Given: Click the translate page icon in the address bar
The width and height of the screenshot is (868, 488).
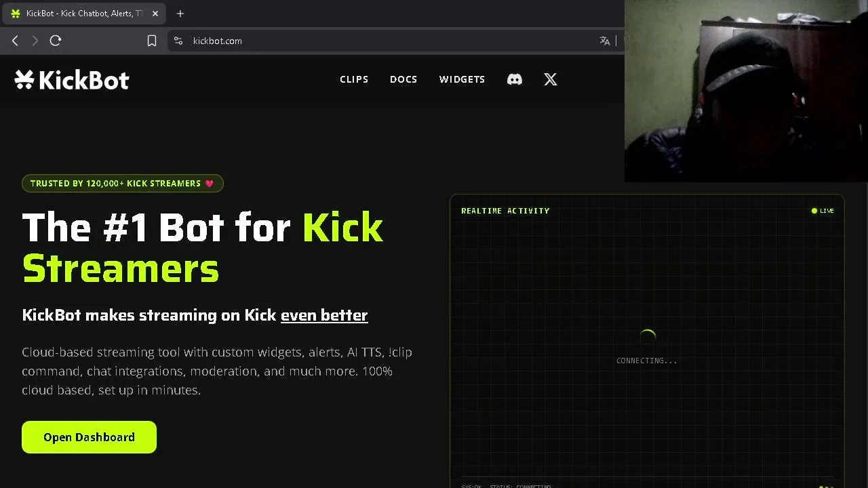Looking at the screenshot, I should pos(605,41).
